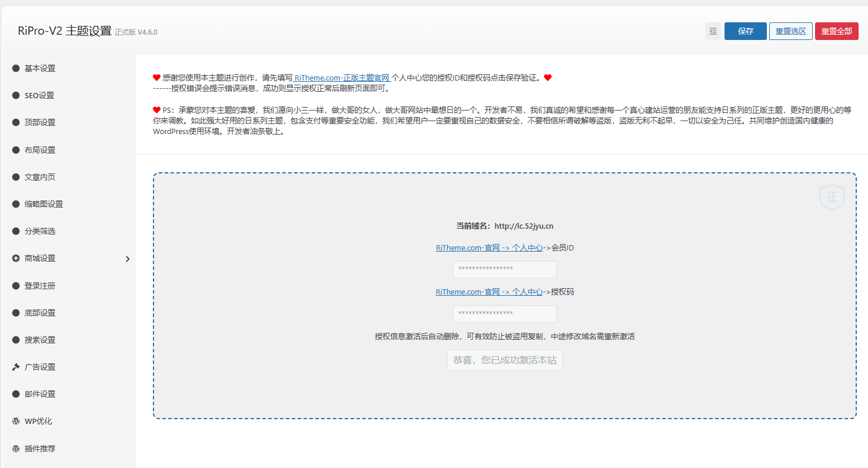The image size is (868, 468).
Task: Click the plus icon beside 商城设置
Action: point(16,258)
